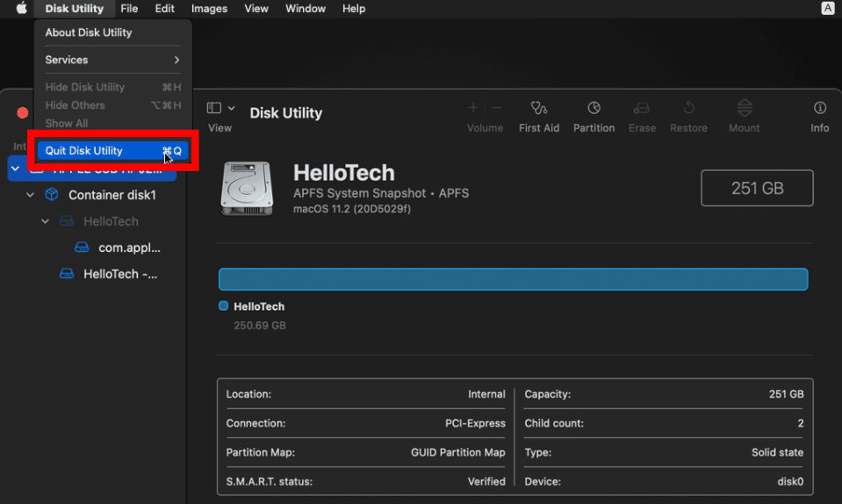The image size is (842, 504).
Task: Choose Hide Disk Utility menu entry
Action: pos(112,87)
